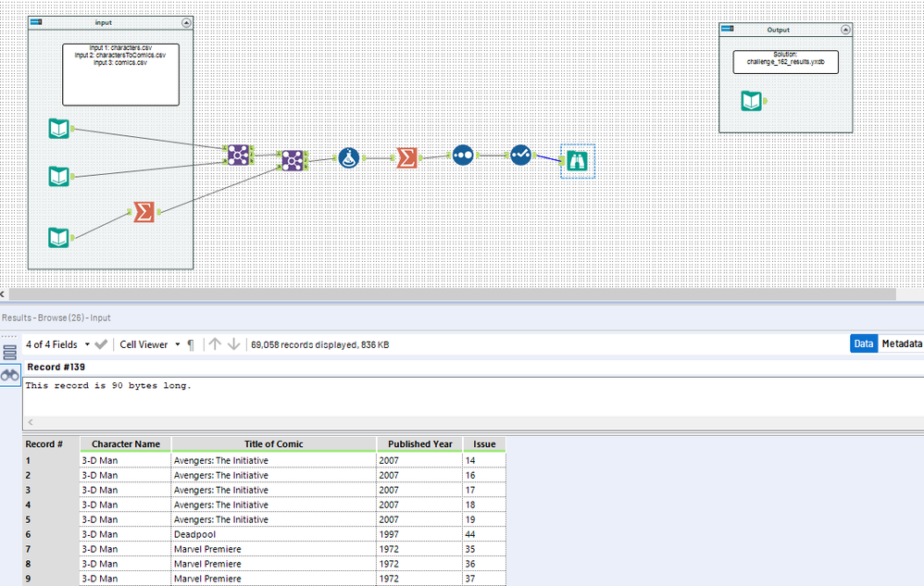Viewport: 924px width, 586px height.
Task: Open the binoculars data view in the Results sidebar
Action: point(10,375)
